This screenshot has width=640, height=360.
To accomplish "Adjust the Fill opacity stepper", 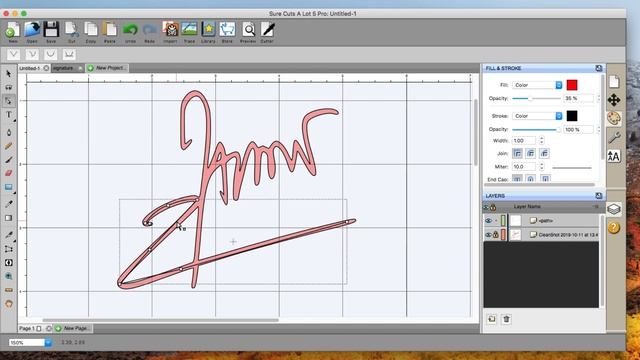I will 599,98.
